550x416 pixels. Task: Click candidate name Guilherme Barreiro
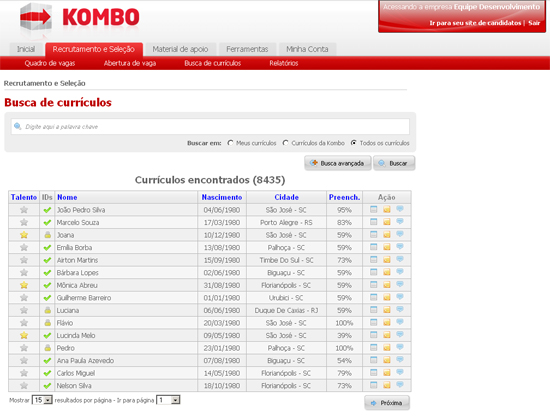(x=84, y=298)
